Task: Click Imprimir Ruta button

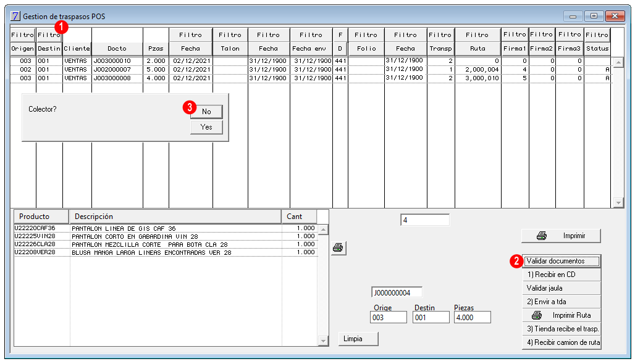Action: [561, 315]
